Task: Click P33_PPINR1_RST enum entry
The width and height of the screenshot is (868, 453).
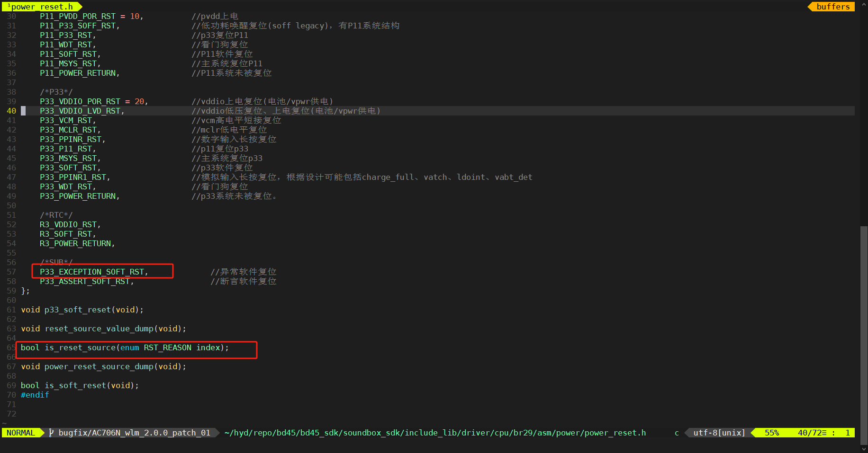Action: [x=75, y=177]
